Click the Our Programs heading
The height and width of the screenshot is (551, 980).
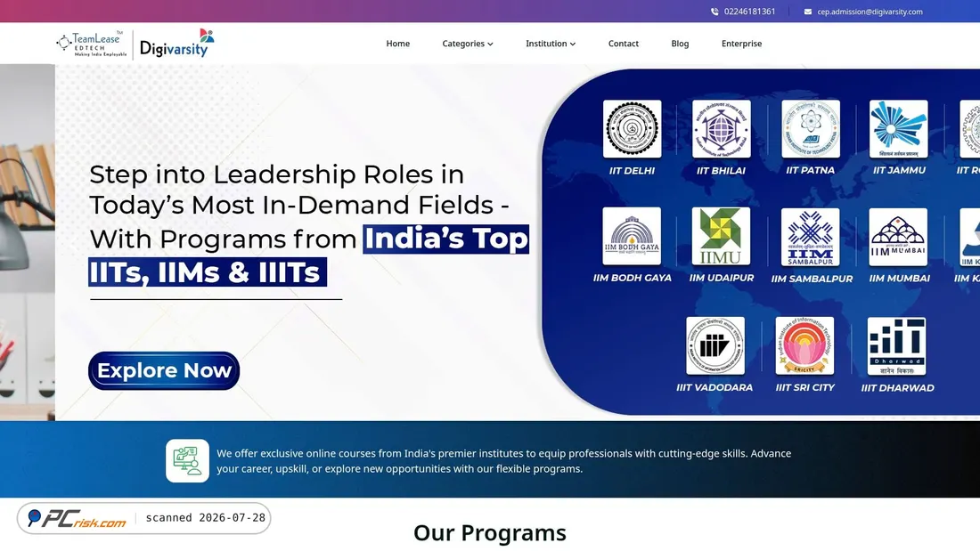pos(490,533)
